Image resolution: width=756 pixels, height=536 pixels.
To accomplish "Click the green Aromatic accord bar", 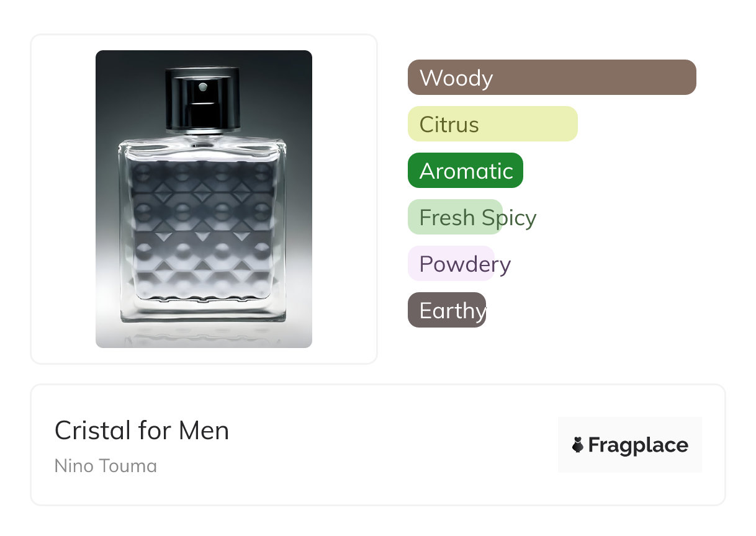I will [466, 171].
